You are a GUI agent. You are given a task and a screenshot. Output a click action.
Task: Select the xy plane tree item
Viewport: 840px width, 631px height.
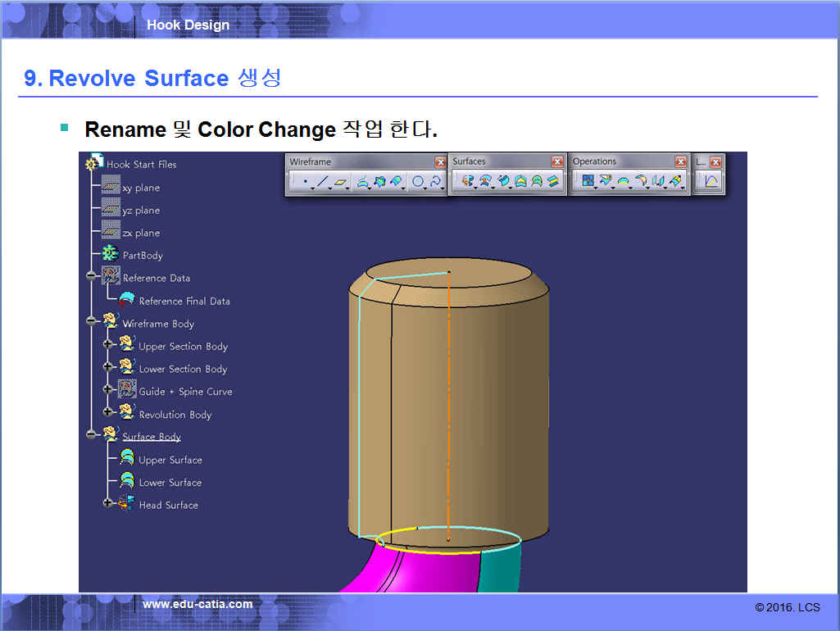[140, 188]
